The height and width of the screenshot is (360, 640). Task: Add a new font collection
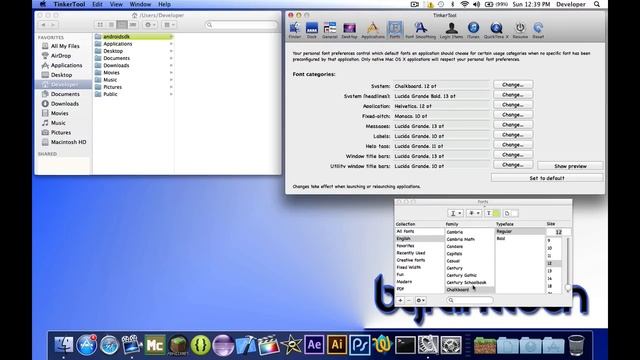pos(400,300)
